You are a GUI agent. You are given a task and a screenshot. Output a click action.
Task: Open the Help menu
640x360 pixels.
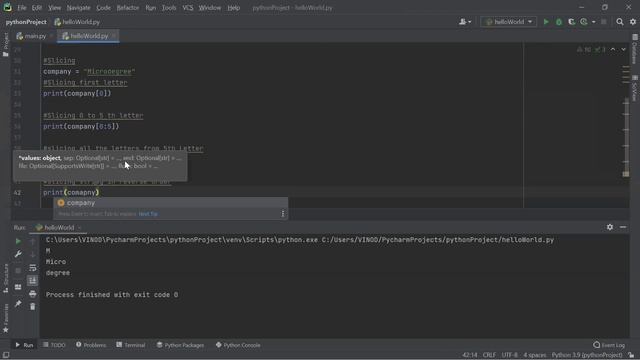coord(233,8)
